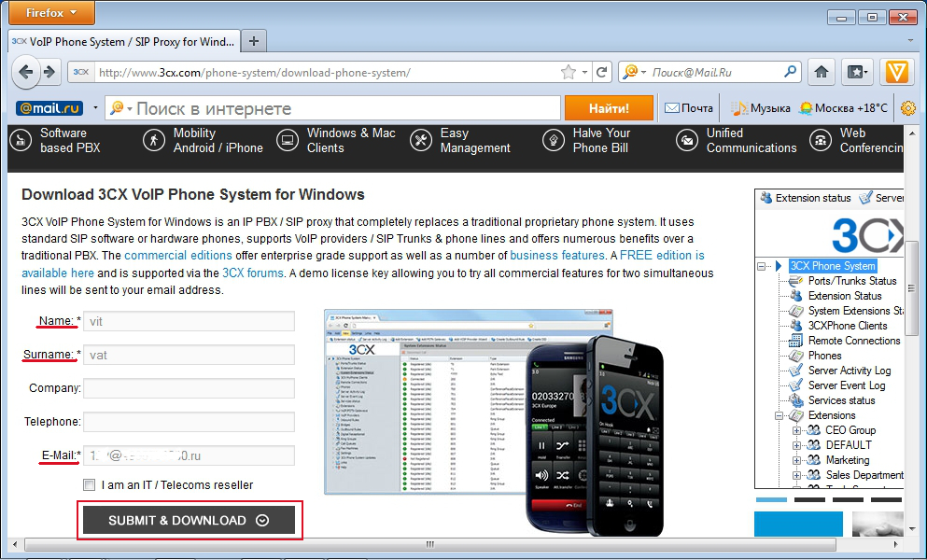Click into the Name field
The height and width of the screenshot is (560, 927).
point(190,322)
